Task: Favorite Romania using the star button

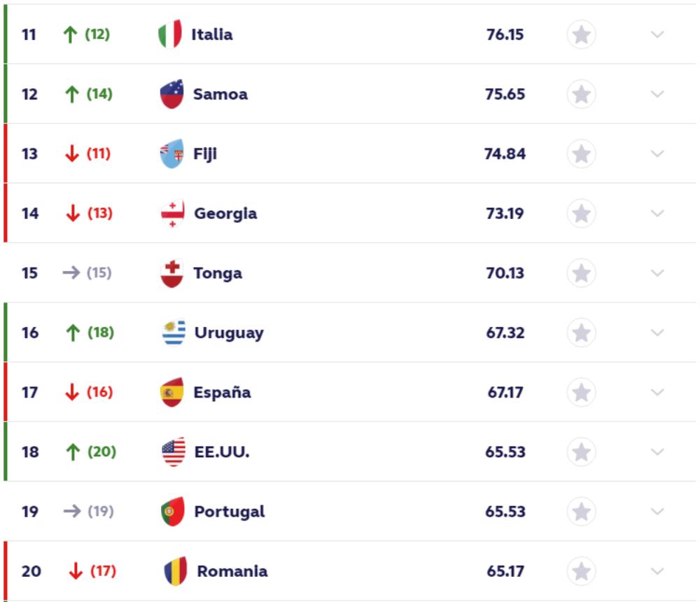Action: [x=581, y=571]
